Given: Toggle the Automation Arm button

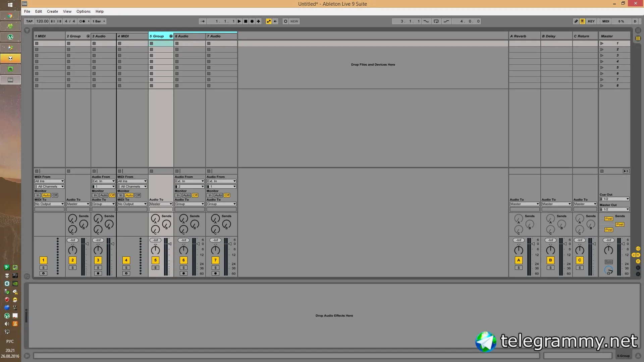Looking at the screenshot, I should coord(269,21).
